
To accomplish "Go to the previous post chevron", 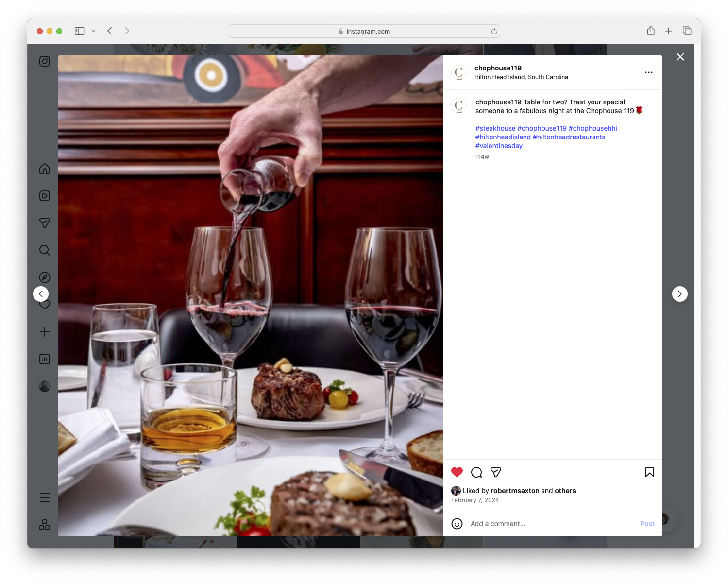I will pyautogui.click(x=41, y=294).
